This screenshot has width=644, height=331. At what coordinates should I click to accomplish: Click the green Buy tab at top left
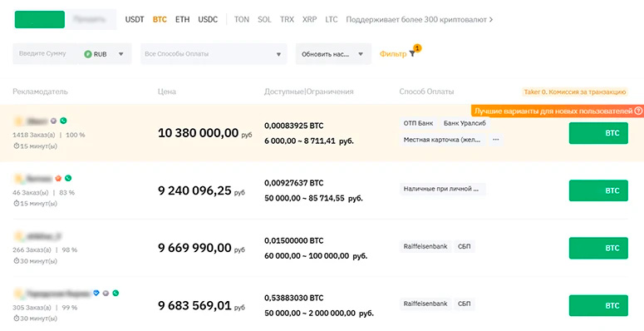[40, 19]
